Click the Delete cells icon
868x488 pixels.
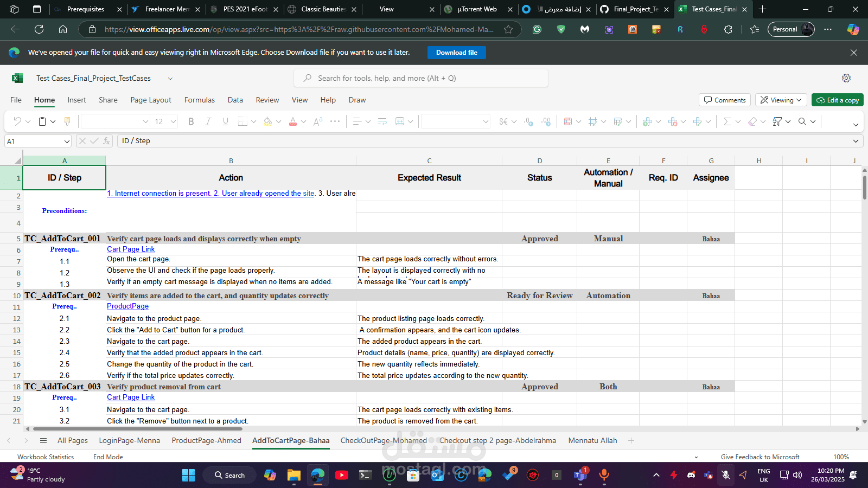pos(673,121)
